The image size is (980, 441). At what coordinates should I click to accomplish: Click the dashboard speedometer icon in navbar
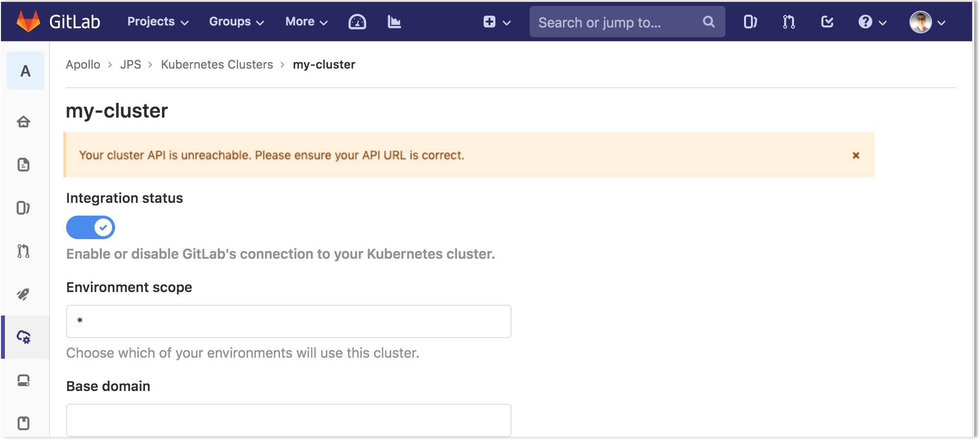[x=357, y=22]
